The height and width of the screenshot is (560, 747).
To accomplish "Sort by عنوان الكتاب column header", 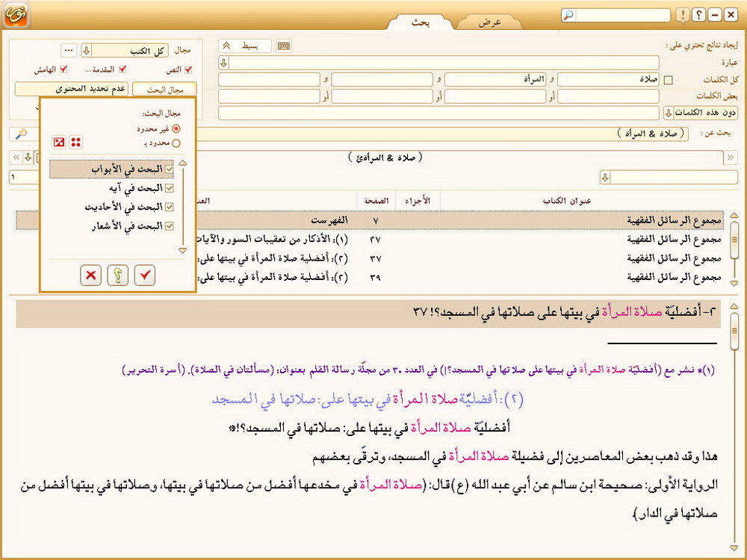I will (x=567, y=201).
